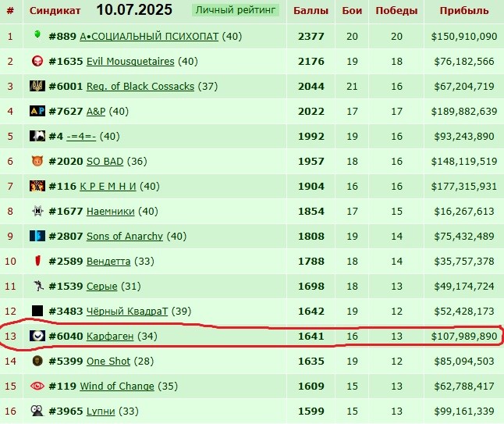504x424 pixels.
Task: Click the Наемники syndicate emblem icon
Action: click(37, 211)
